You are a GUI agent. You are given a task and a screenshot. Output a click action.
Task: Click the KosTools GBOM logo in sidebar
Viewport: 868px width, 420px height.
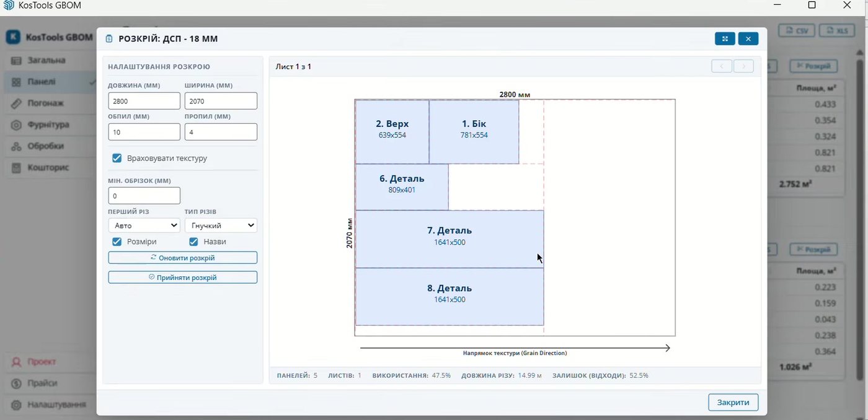[13, 37]
